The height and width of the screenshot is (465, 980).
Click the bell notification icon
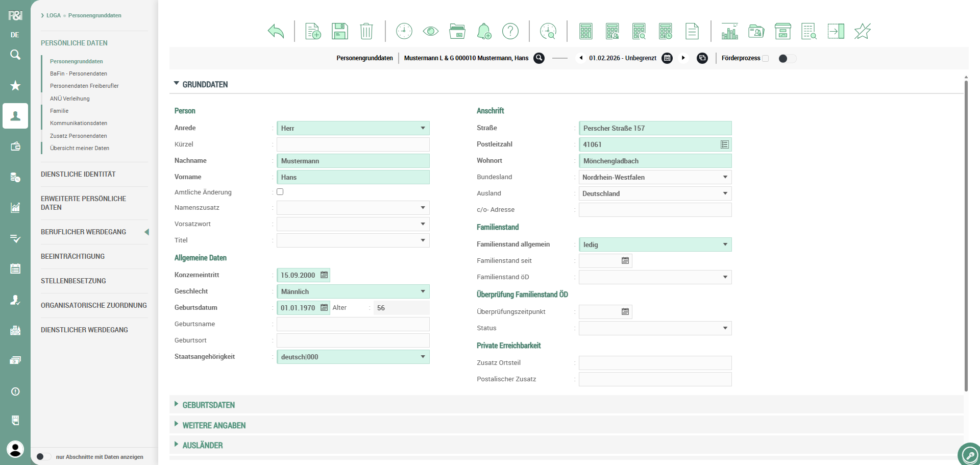click(x=483, y=31)
